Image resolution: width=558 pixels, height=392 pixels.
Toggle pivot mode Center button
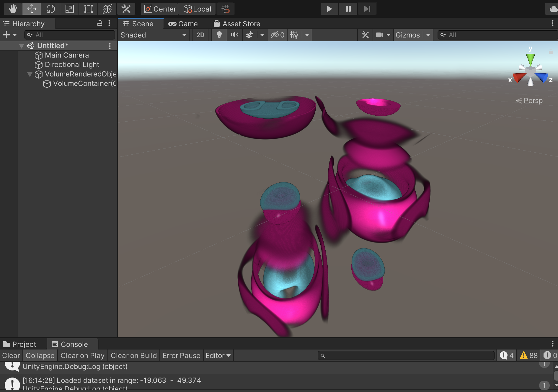[x=160, y=9]
